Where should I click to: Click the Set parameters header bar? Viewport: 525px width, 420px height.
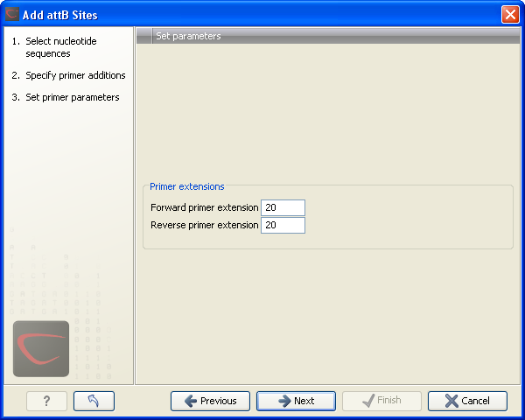click(x=328, y=36)
